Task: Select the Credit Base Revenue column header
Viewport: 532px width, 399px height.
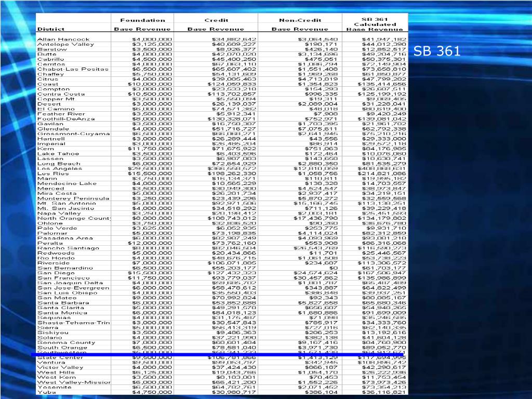Action: [x=216, y=24]
